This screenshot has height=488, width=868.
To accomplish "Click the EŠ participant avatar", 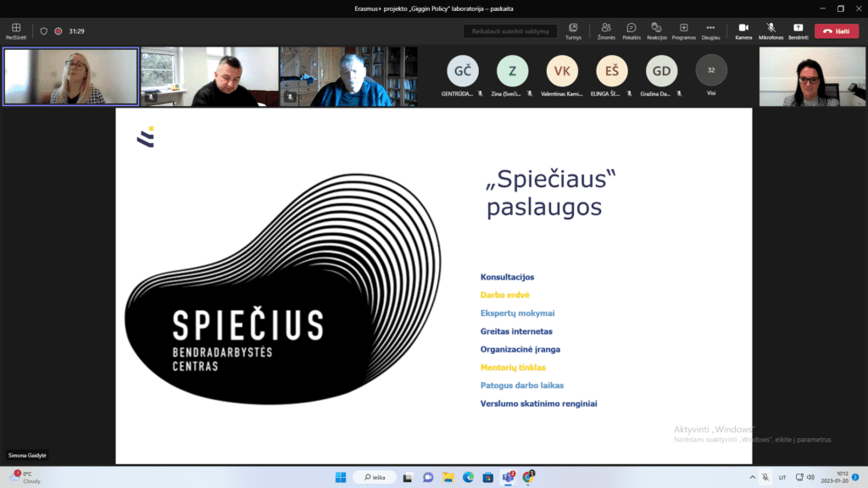I will point(612,71).
